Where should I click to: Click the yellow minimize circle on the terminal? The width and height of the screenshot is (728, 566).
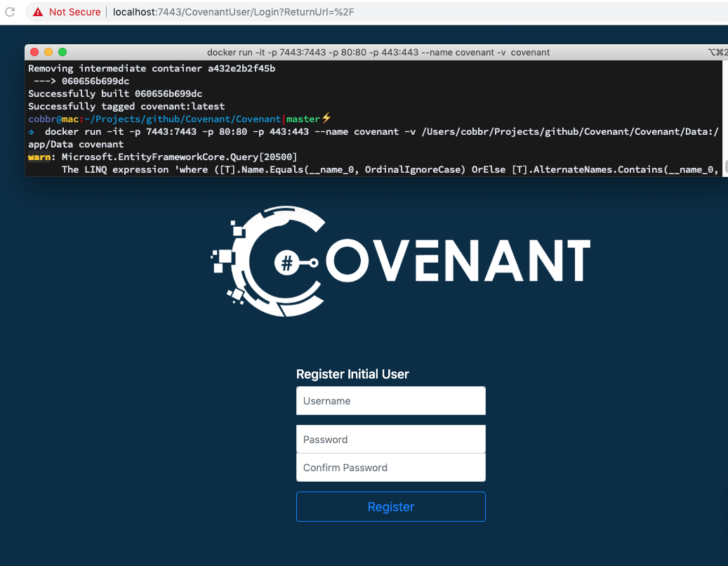pyautogui.click(x=48, y=52)
